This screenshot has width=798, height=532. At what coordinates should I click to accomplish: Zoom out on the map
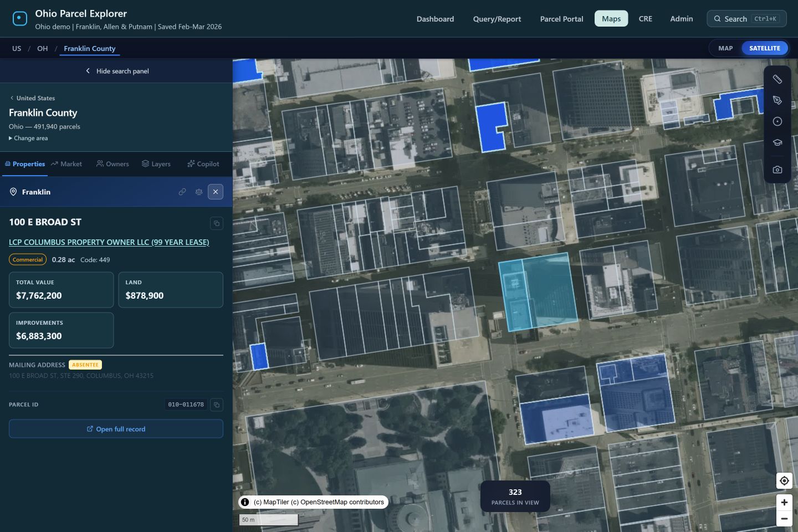tap(784, 519)
